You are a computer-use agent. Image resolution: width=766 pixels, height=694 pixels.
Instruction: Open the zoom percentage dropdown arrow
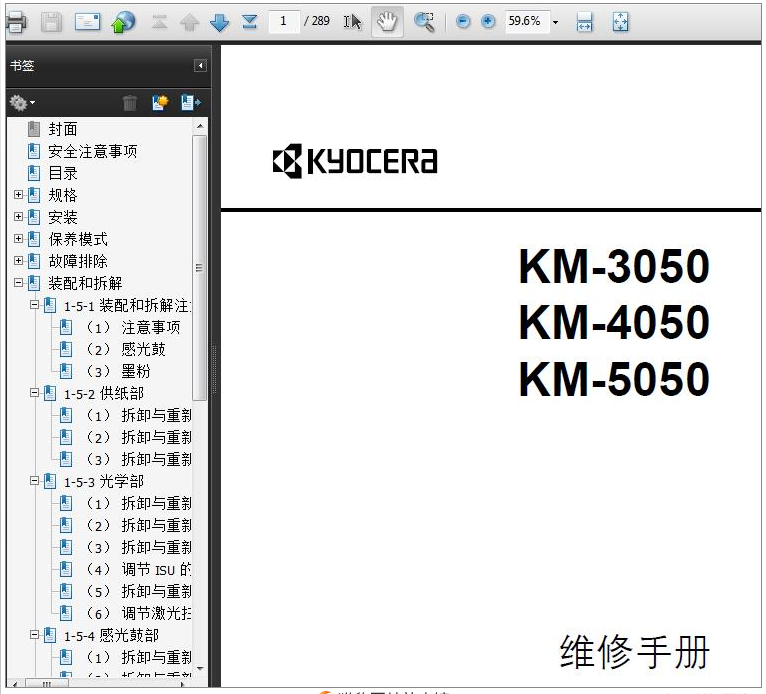click(x=555, y=22)
